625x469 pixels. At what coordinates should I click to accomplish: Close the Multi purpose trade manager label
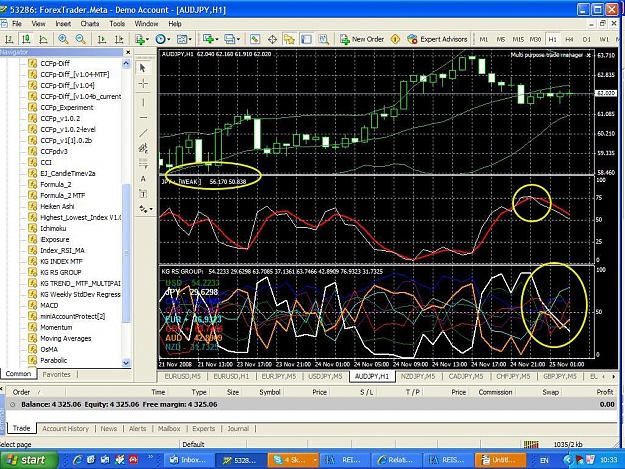[588, 55]
